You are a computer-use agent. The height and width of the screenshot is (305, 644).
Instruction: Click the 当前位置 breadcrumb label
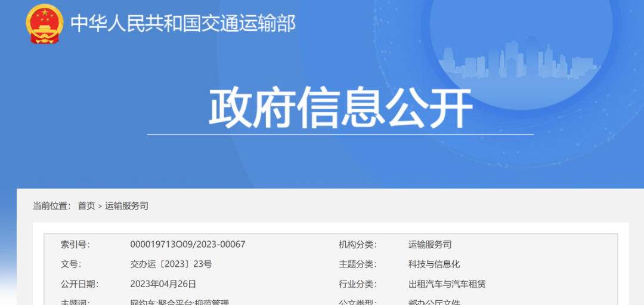tap(51, 206)
